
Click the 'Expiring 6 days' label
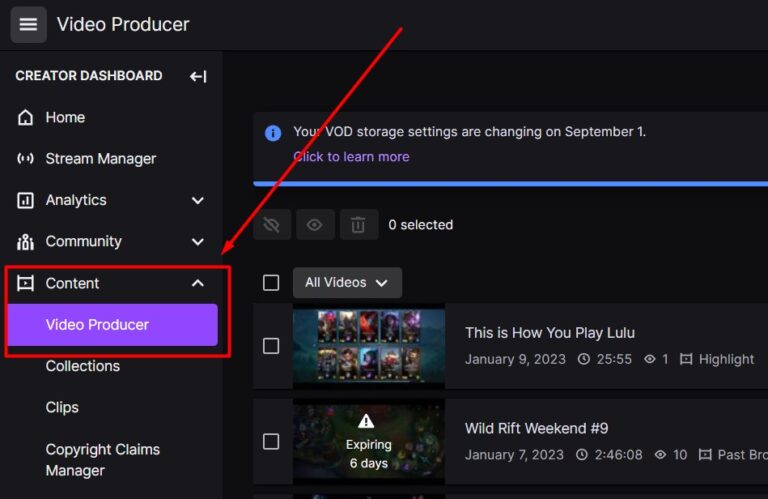coord(368,454)
